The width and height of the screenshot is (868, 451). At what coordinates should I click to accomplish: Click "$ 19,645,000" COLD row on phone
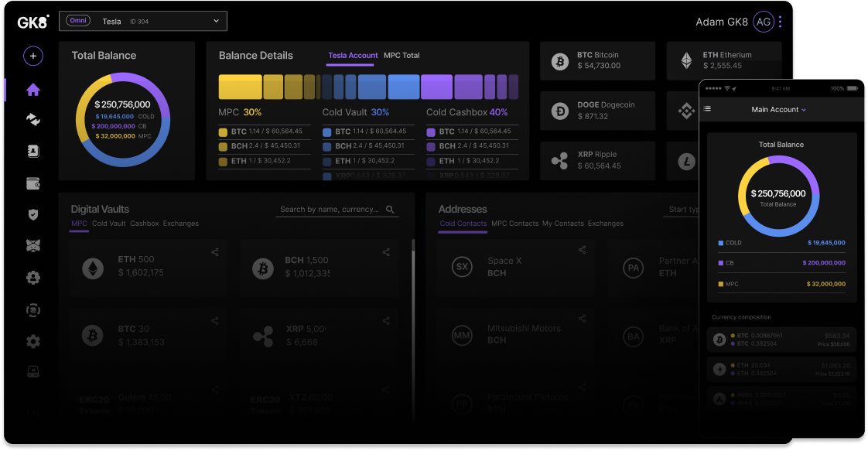coord(781,243)
